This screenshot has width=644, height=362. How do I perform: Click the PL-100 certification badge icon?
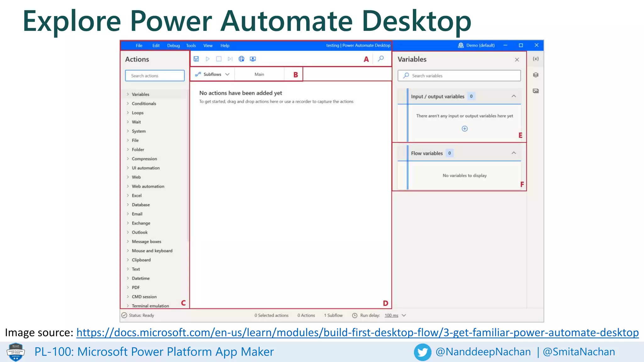16,352
